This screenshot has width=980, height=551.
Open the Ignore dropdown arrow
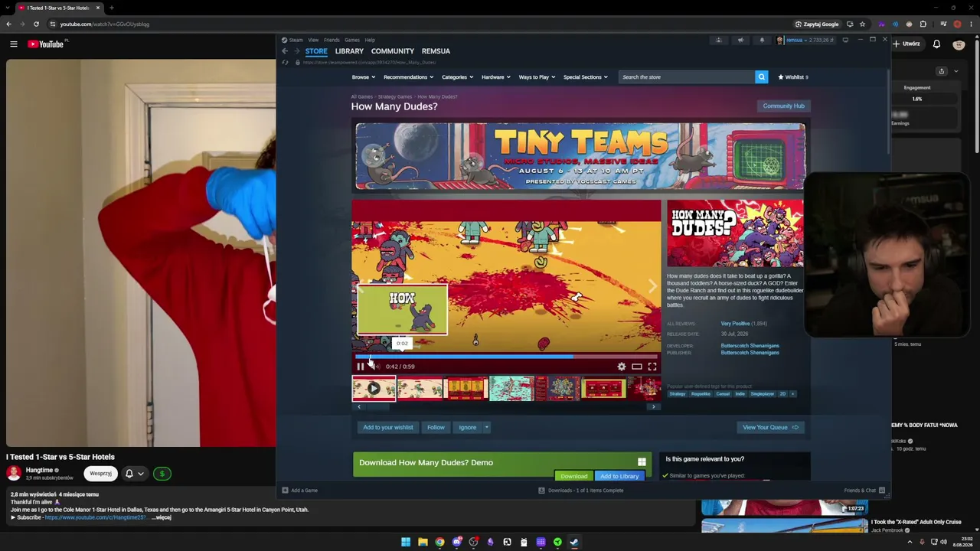tap(486, 428)
